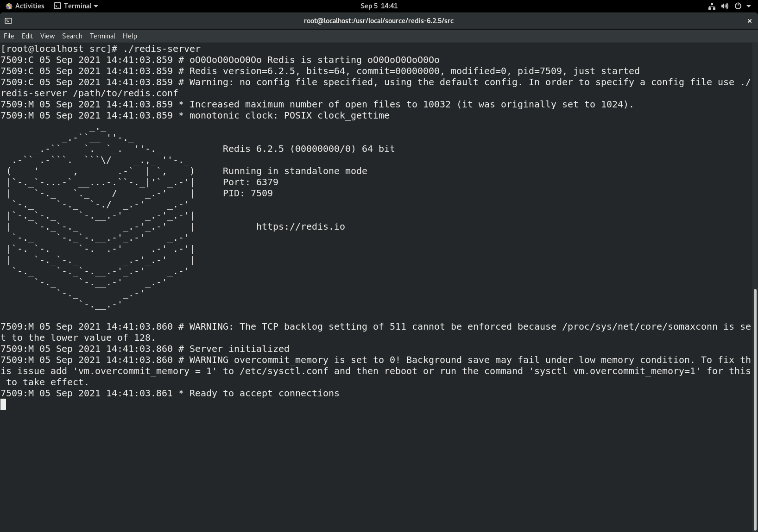The height and width of the screenshot is (532, 758).
Task: Open the File menu
Action: tap(9, 36)
